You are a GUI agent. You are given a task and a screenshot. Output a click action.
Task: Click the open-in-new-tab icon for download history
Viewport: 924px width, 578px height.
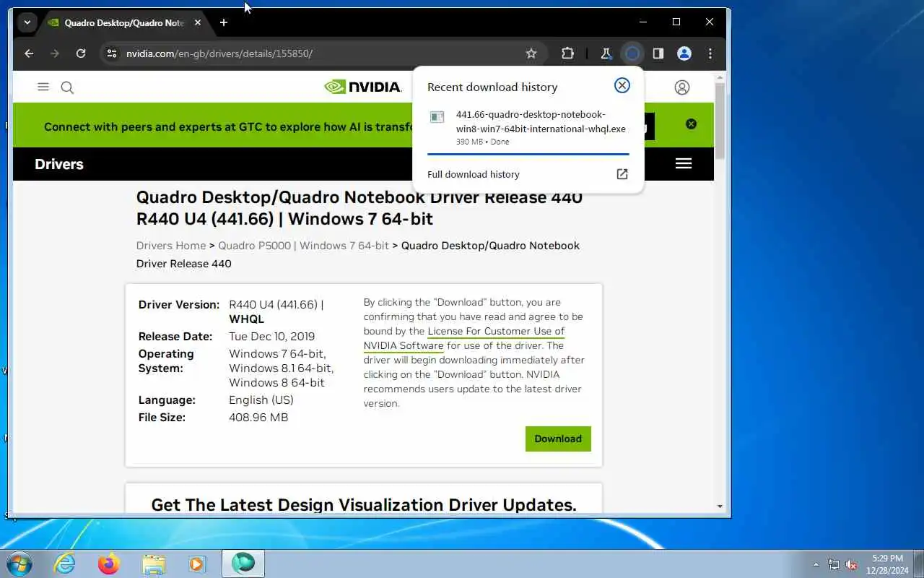[x=622, y=174]
